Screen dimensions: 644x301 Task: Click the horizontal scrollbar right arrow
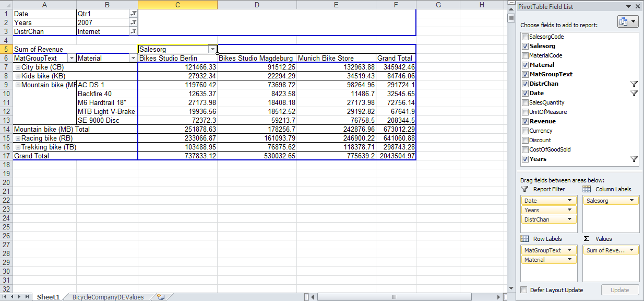[499, 297]
